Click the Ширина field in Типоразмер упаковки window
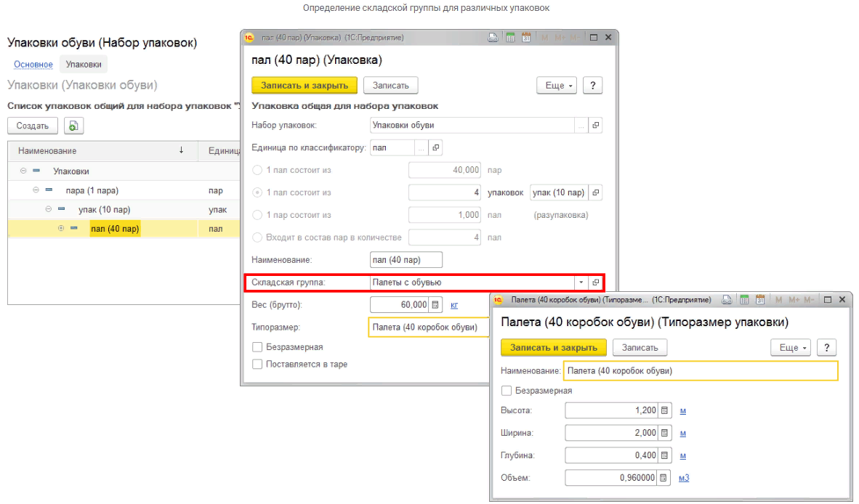 tap(612, 433)
